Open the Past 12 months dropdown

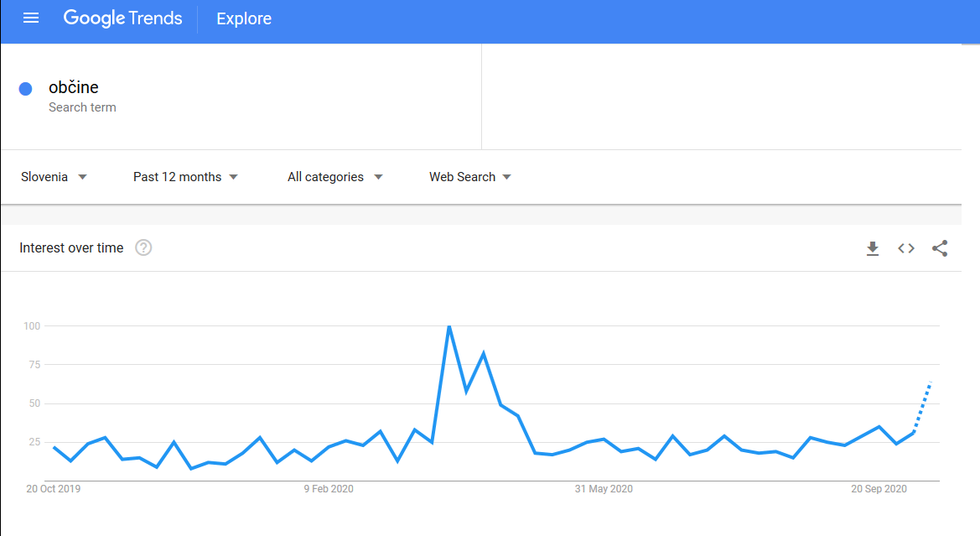[x=185, y=177]
